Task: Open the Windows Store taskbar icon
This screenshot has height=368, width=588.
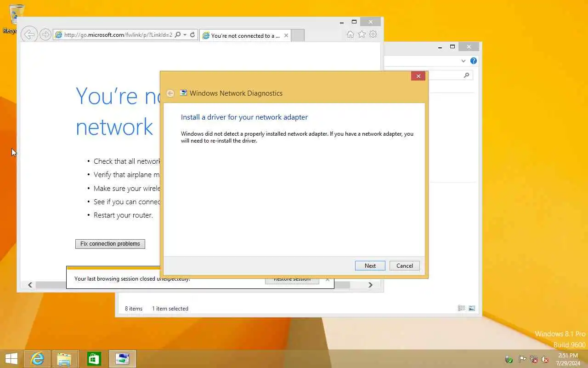Action: (x=94, y=359)
